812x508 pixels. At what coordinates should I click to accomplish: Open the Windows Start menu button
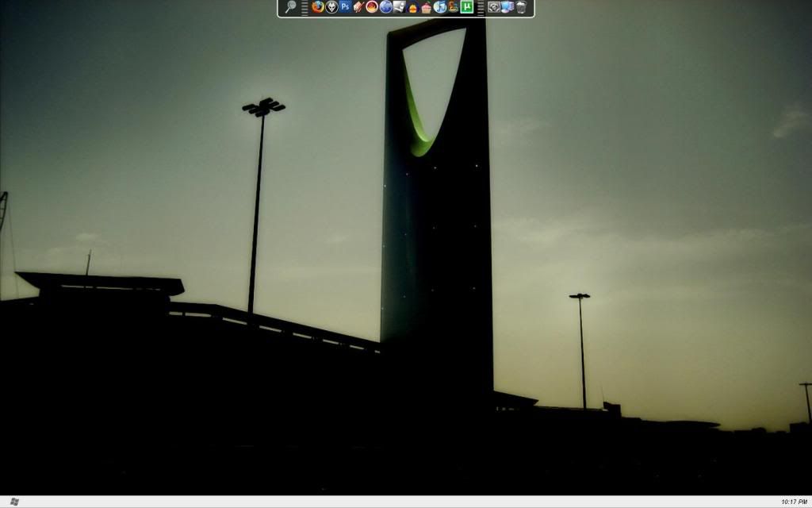click(x=14, y=502)
